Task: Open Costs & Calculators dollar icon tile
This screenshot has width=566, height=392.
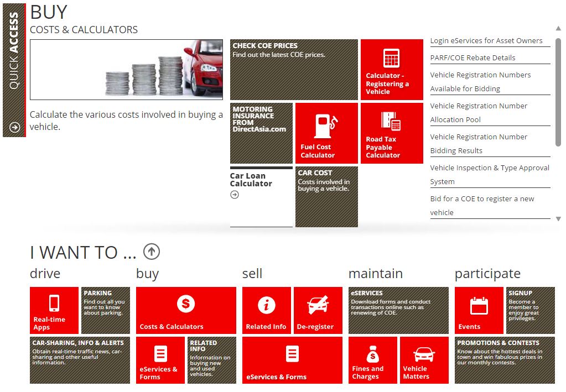Action: coord(186,304)
